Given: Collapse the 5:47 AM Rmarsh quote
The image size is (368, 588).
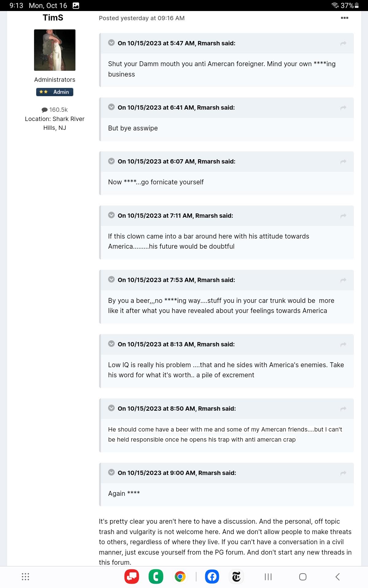Looking at the screenshot, I should (x=111, y=43).
